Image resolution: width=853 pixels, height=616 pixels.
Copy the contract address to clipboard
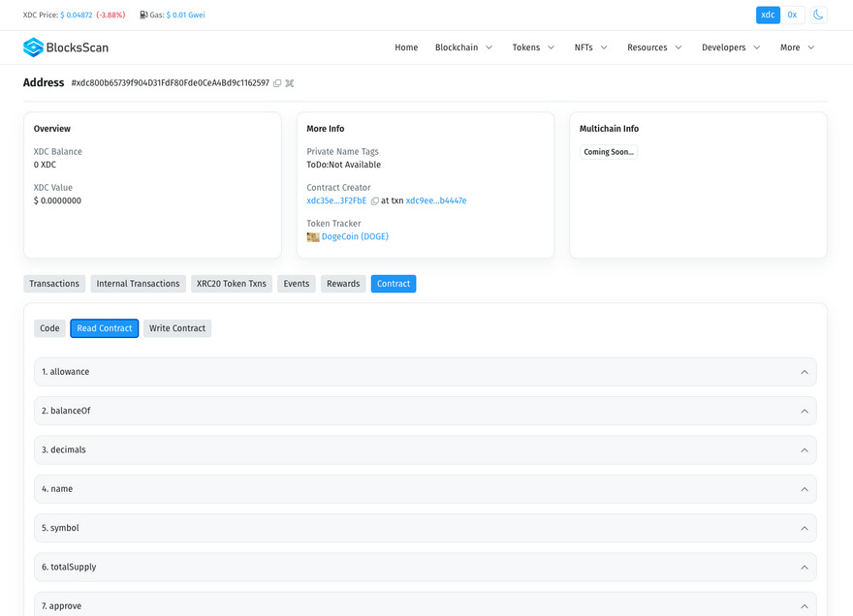[x=277, y=83]
